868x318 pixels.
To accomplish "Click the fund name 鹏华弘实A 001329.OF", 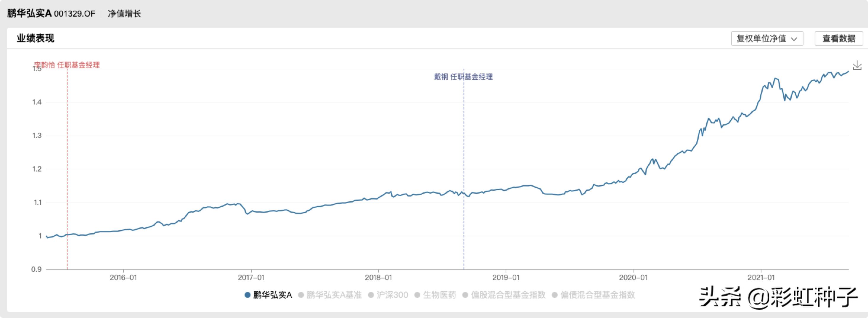I will click(x=51, y=14).
